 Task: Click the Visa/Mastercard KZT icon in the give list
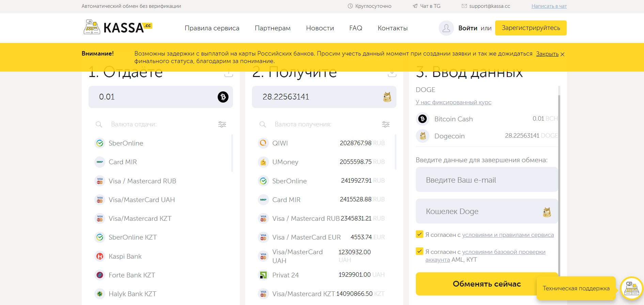tap(100, 218)
